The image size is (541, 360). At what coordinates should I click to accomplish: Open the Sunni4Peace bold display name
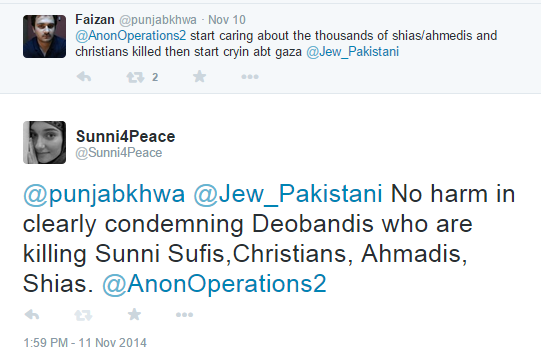(x=126, y=136)
